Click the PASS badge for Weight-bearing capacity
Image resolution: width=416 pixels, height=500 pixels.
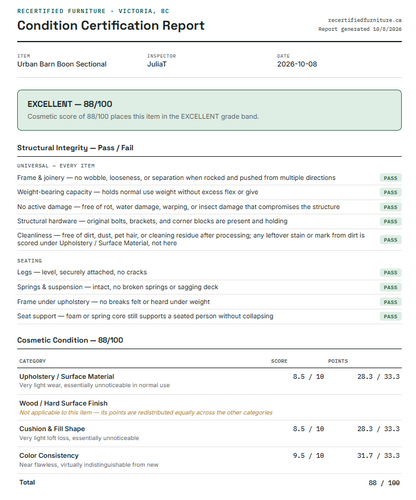(390, 192)
